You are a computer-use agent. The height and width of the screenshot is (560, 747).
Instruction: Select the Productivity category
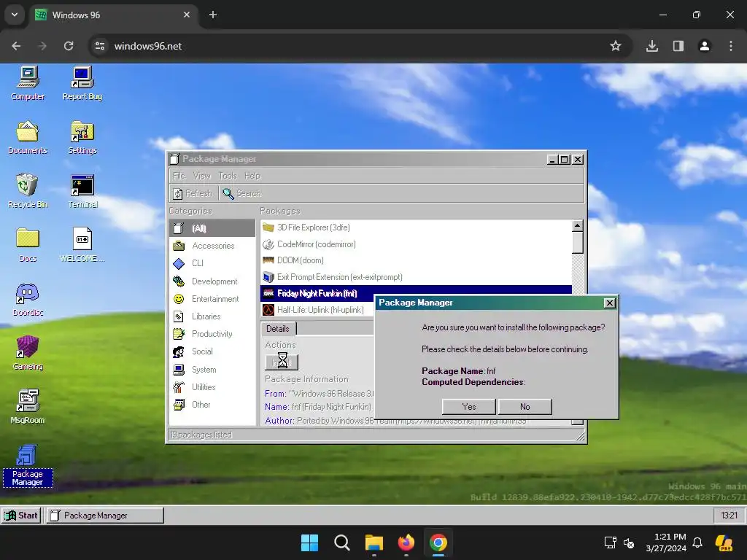pyautogui.click(x=212, y=334)
